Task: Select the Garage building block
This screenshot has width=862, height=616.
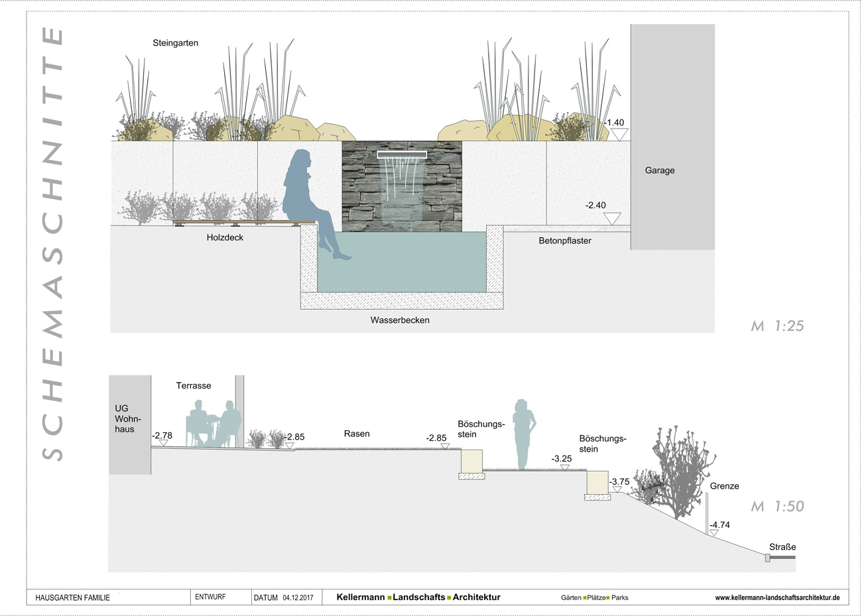Action: tap(672, 136)
